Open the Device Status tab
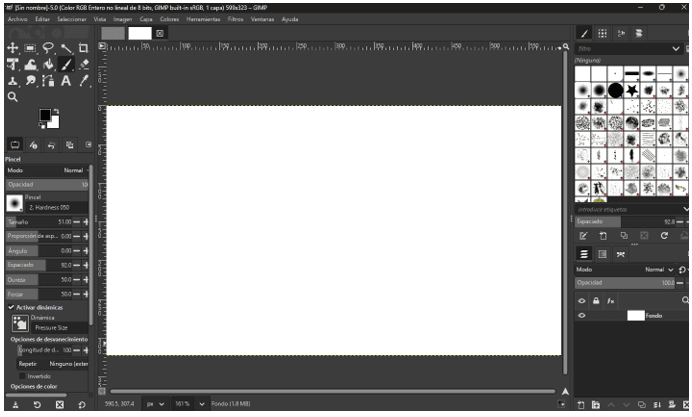The height and width of the screenshot is (417, 692). (x=34, y=145)
